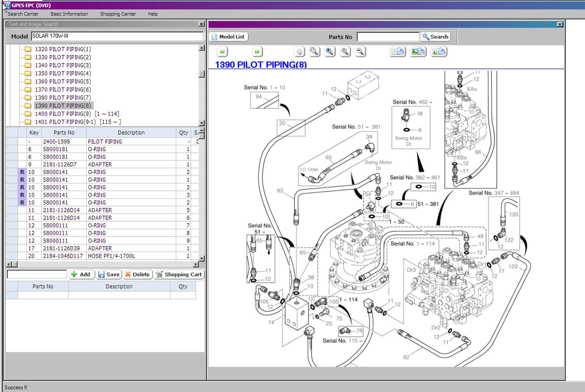Screen dimensions: 585x392
Task: Open the Shopping Cart
Action: [x=179, y=275]
